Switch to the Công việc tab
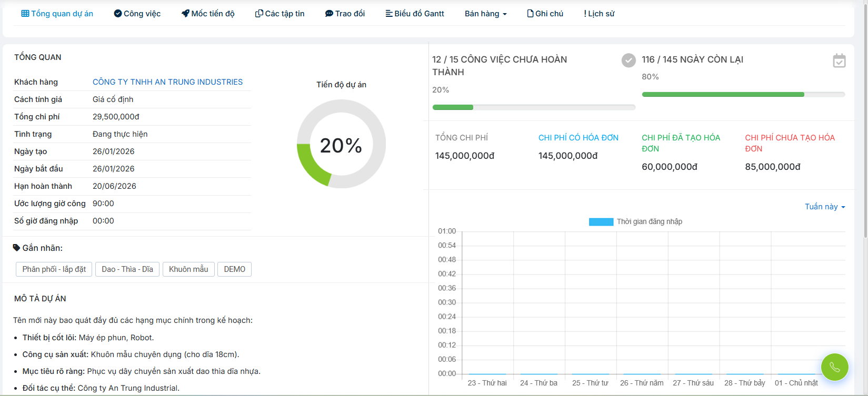The height and width of the screenshot is (396, 868). [137, 14]
